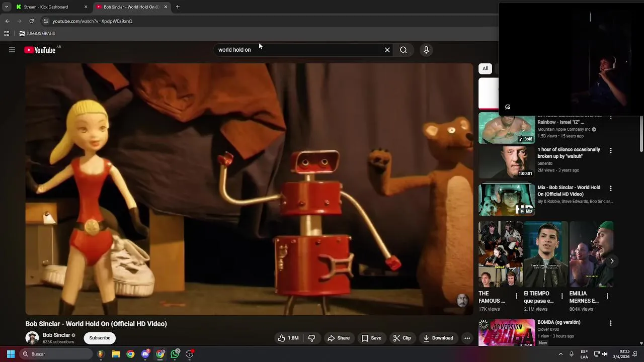Select the All filter chip

tap(485, 68)
